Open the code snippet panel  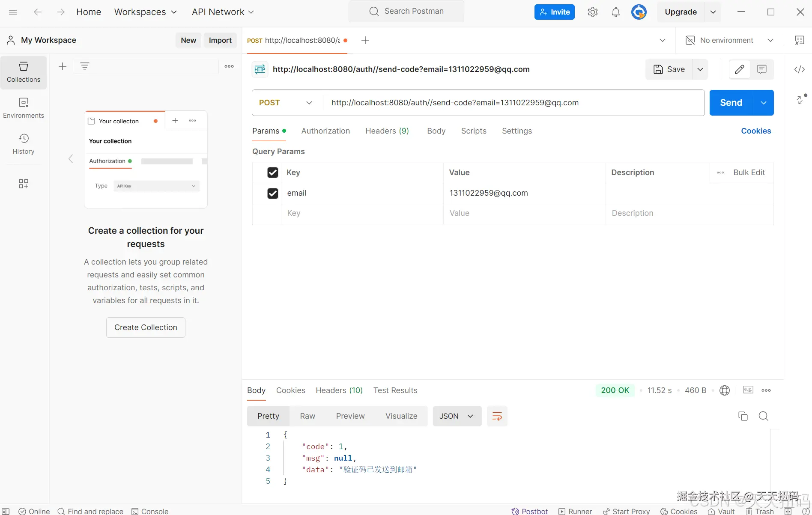799,69
